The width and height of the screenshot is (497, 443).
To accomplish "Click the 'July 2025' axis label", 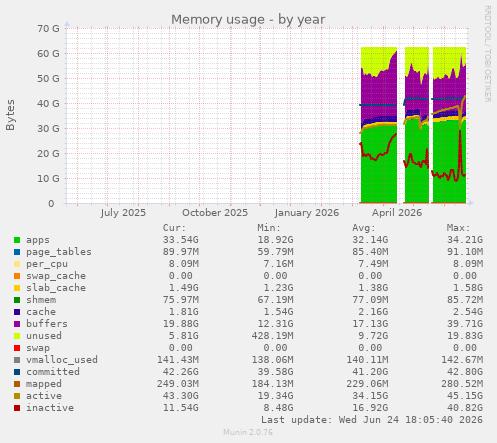I will tap(123, 213).
